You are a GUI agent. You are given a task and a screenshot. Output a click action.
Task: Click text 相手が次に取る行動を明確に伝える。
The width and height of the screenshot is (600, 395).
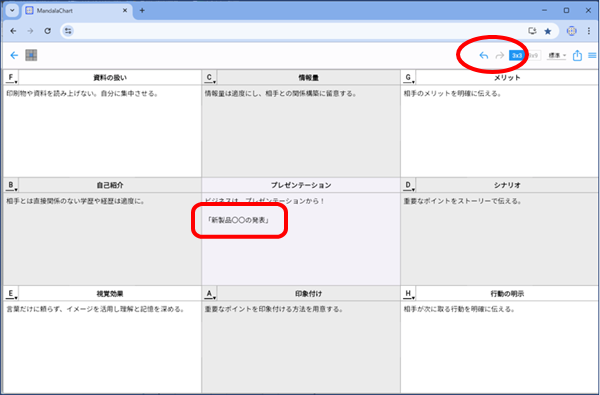click(460, 309)
